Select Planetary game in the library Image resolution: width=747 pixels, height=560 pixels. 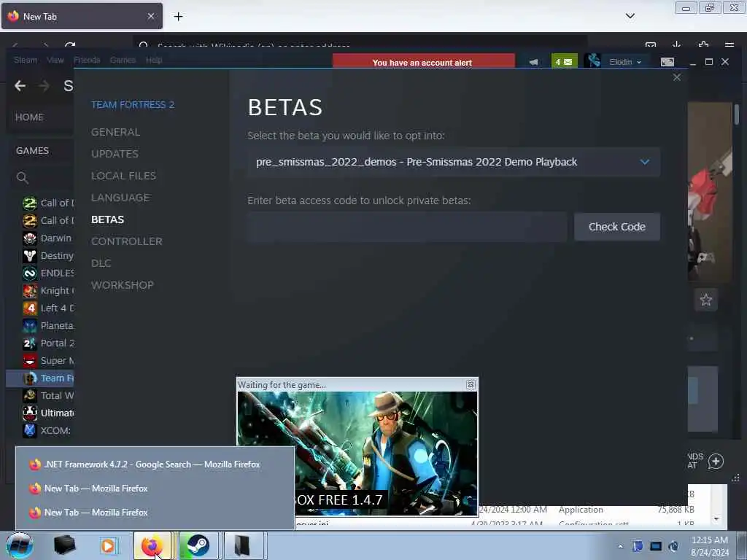point(48,326)
